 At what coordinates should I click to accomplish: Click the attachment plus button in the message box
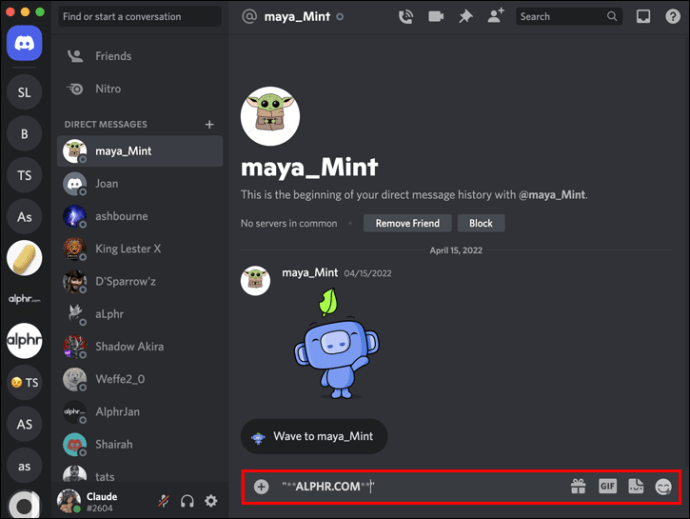[261, 486]
